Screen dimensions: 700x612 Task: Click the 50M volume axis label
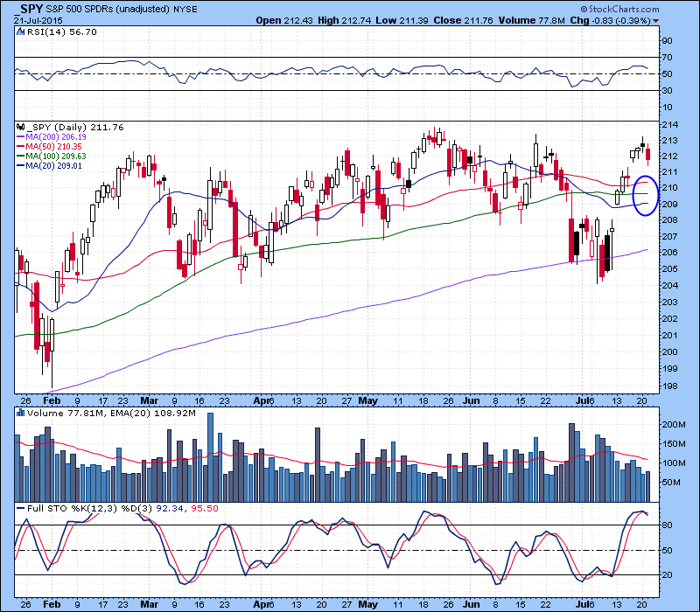(x=671, y=483)
